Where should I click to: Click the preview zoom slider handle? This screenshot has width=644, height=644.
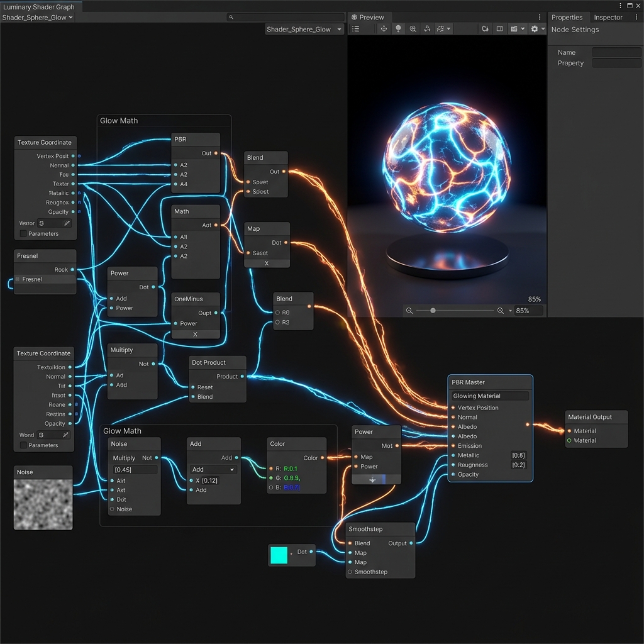[433, 311]
